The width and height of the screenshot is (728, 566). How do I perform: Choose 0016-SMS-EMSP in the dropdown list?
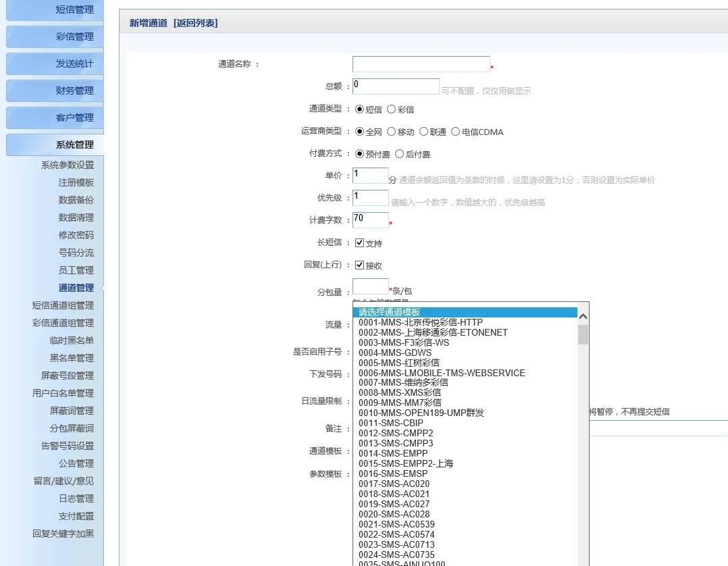pyautogui.click(x=393, y=473)
